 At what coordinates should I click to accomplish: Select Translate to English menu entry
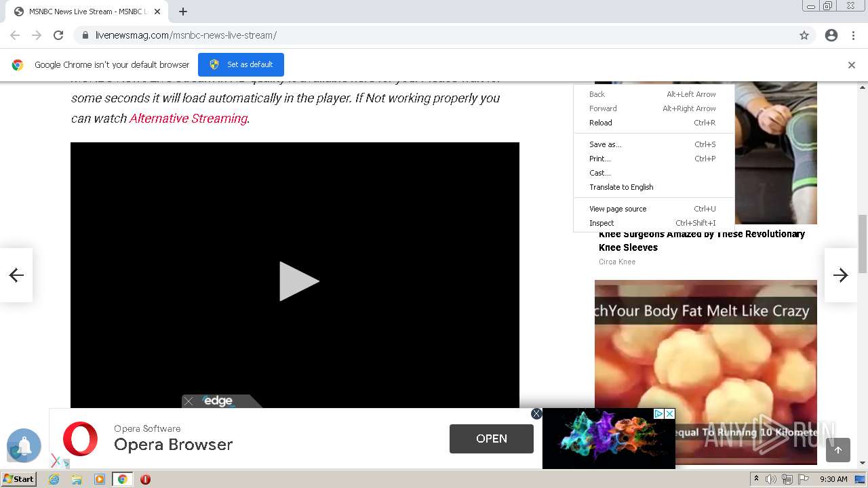coord(653,187)
